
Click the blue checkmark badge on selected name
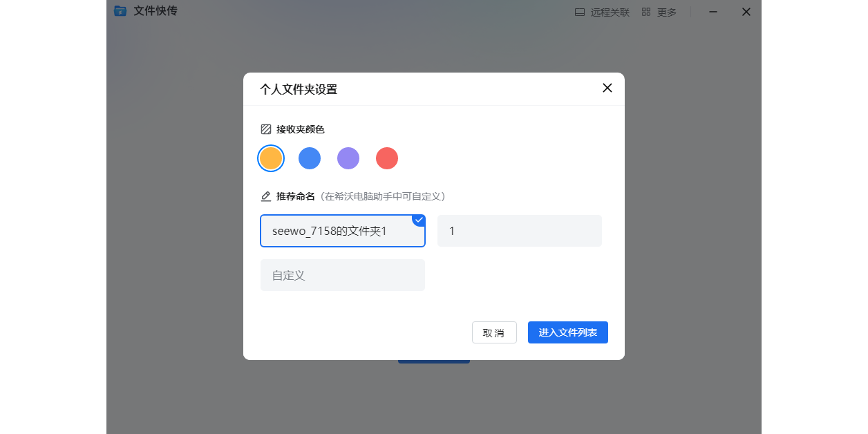pos(419,220)
